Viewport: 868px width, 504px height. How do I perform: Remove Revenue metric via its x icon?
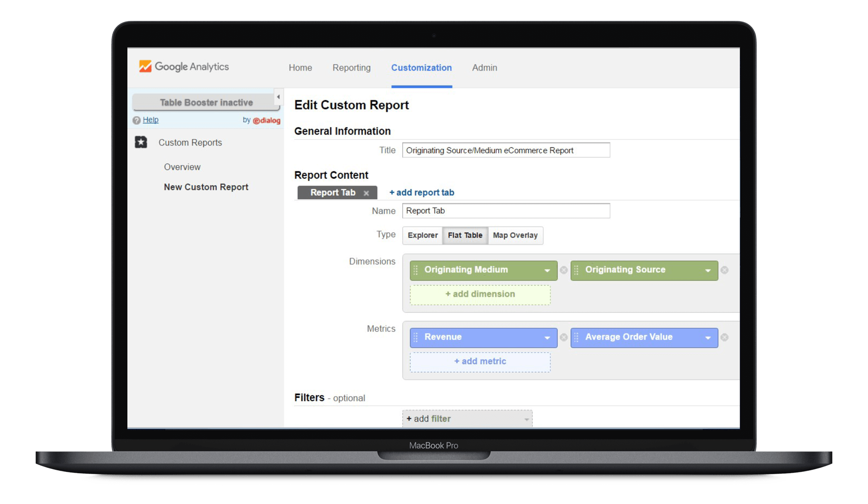564,337
